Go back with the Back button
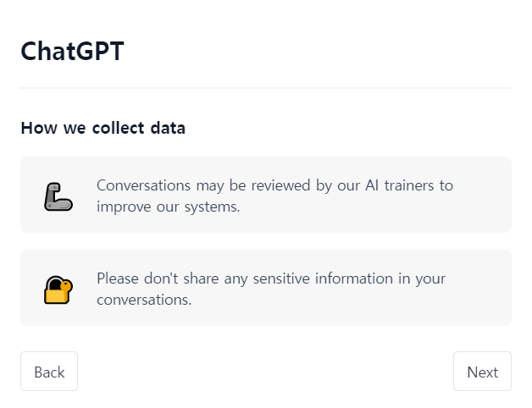 click(x=49, y=372)
